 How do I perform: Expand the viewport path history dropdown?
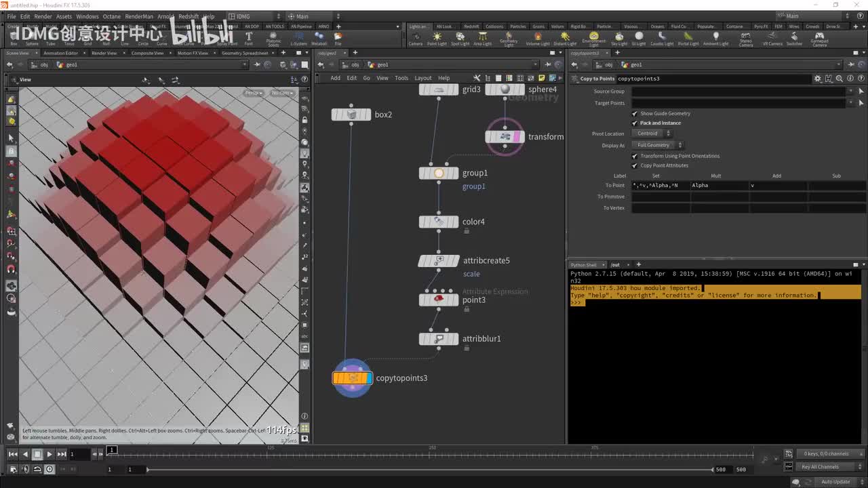pos(246,65)
